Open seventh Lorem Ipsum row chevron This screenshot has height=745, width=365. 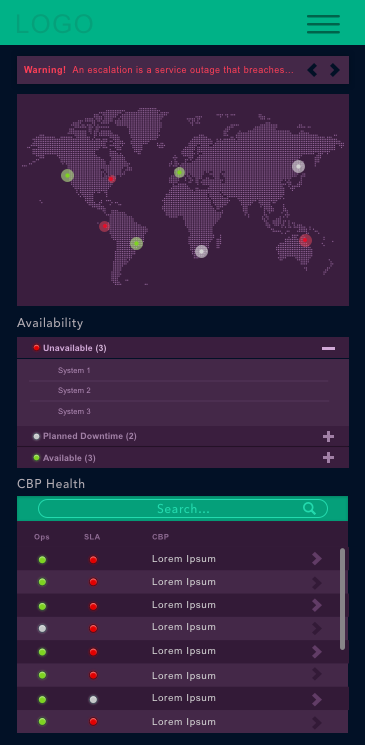coord(317,699)
